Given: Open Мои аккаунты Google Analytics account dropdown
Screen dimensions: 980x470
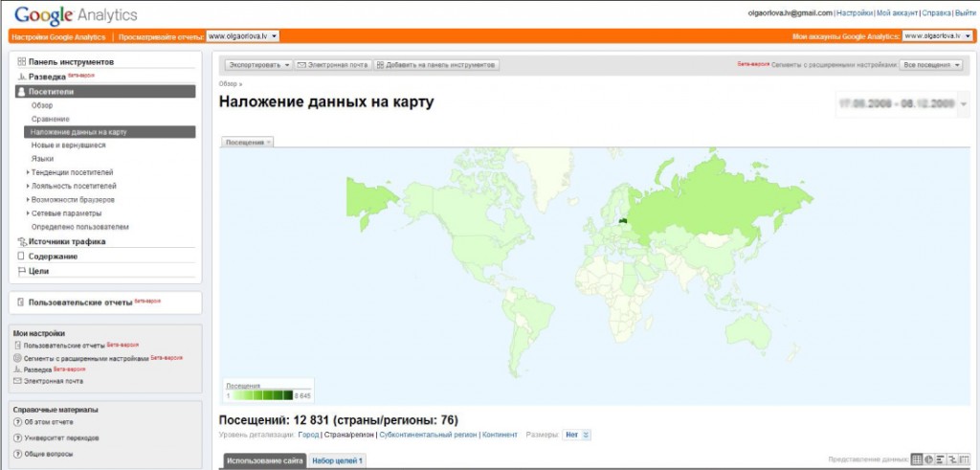Looking at the screenshot, I should (x=939, y=36).
